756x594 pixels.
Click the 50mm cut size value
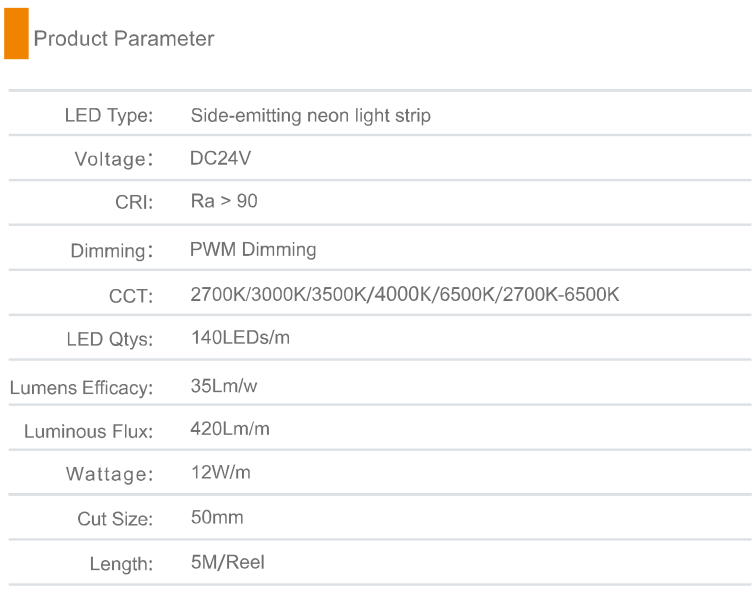(x=217, y=517)
